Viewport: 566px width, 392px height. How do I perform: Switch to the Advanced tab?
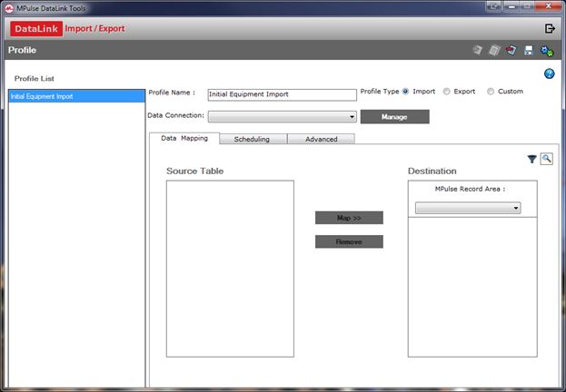tap(321, 139)
